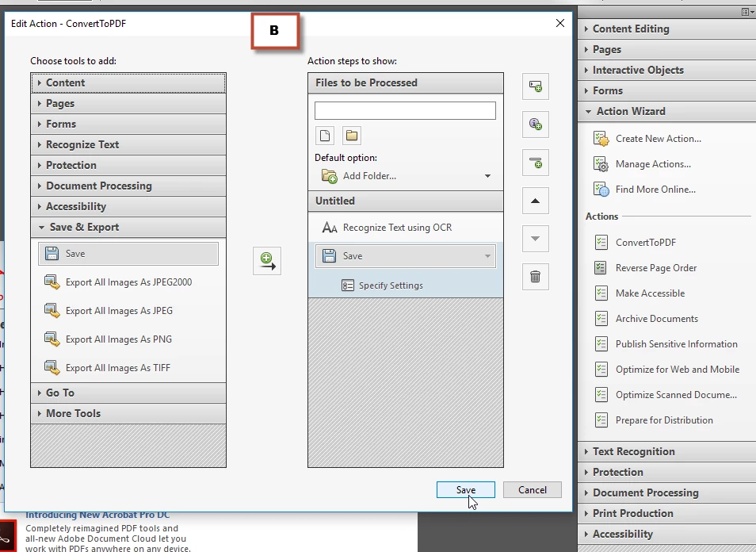Select Save tool in Save & Export
The height and width of the screenshot is (552, 756).
(x=128, y=253)
